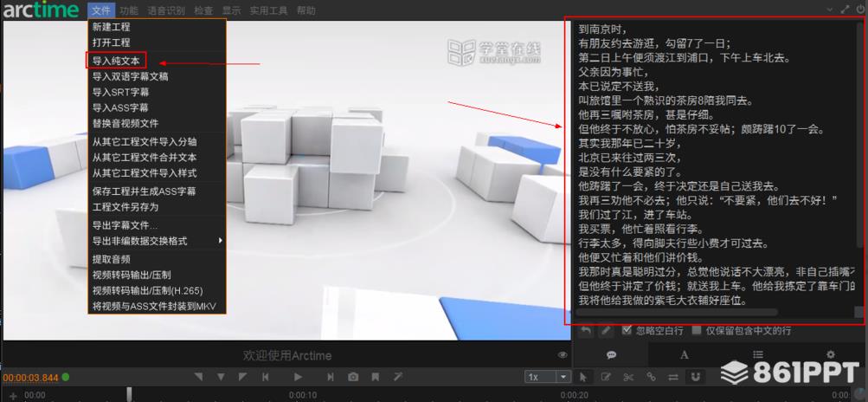Click the bookmark marker icon
868x402 pixels.
[x=376, y=377]
